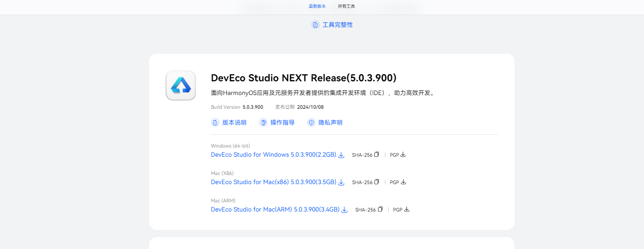This screenshot has height=249, width=644.
Task: Click the download icon for Windows version
Action: [341, 155]
